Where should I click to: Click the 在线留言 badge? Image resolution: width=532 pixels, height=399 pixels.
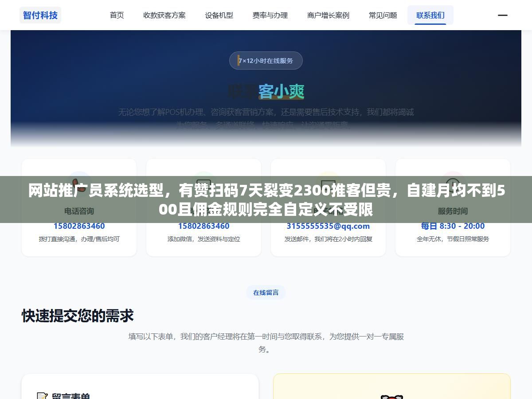click(266, 293)
